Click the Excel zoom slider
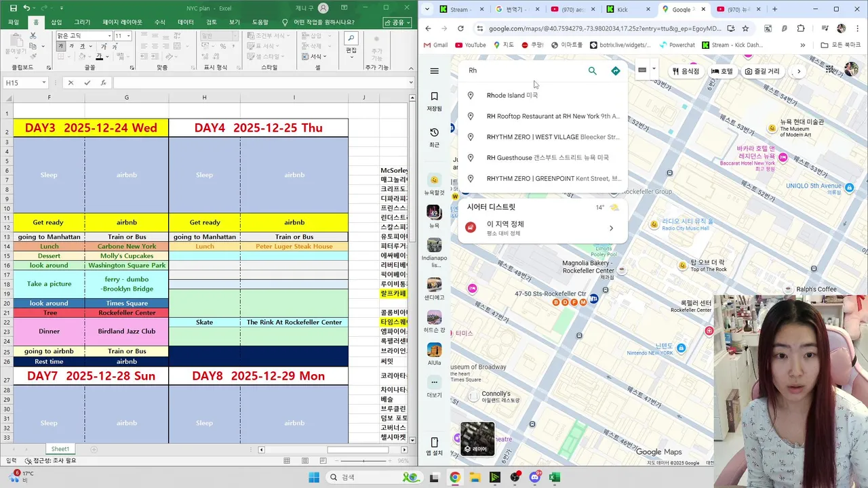 coord(363,461)
